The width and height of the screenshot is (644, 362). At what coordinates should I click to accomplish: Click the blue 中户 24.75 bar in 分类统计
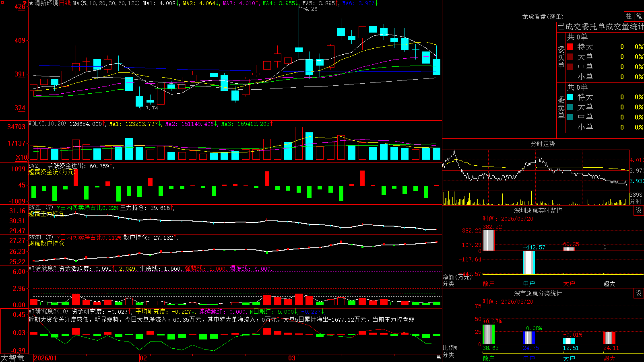tap(529, 338)
